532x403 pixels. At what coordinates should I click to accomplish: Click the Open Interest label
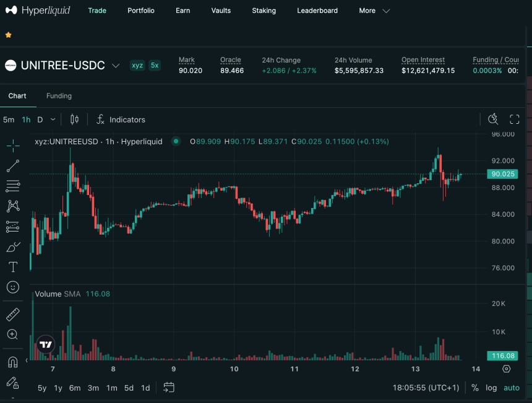423,60
